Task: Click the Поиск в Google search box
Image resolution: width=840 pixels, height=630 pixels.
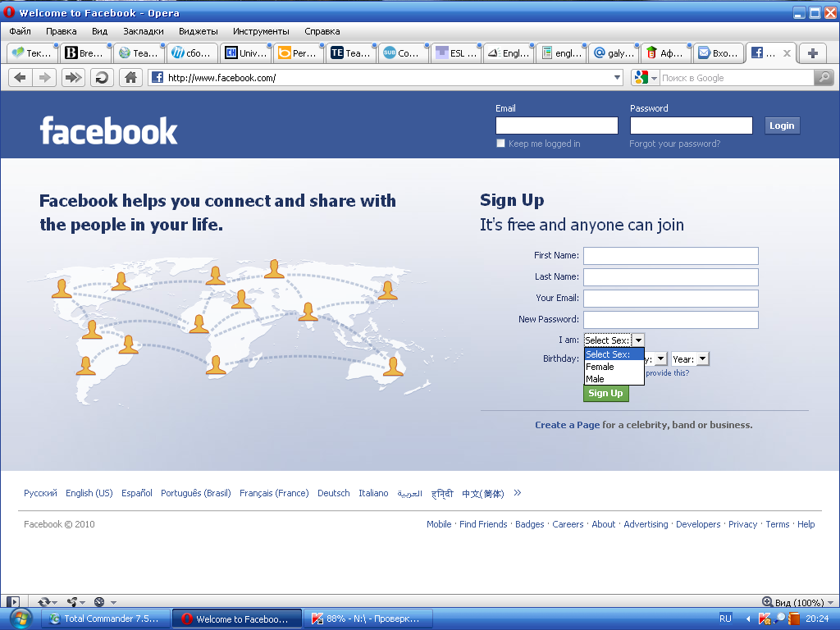Action: point(737,78)
